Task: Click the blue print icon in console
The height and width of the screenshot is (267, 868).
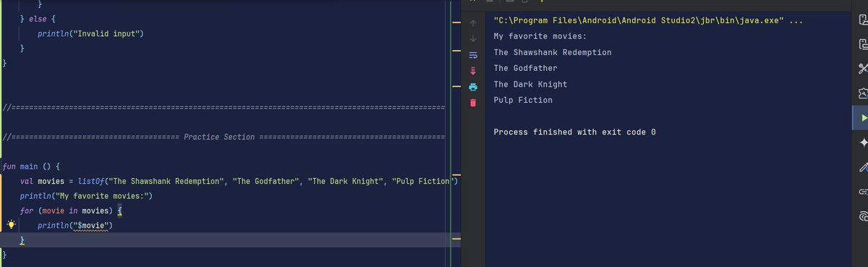Action: tap(473, 87)
